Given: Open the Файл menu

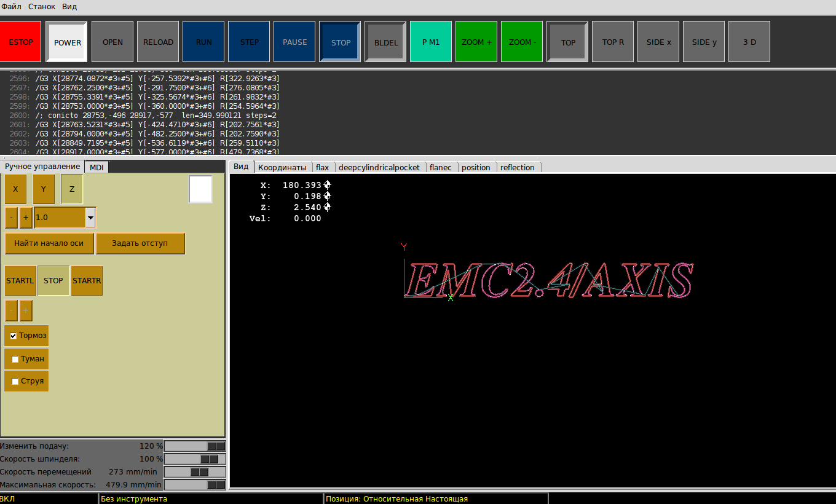Looking at the screenshot, I should coord(11,7).
